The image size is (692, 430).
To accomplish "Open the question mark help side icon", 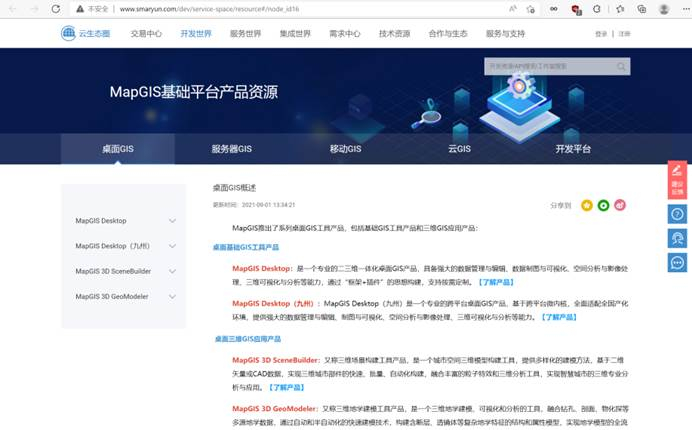I will (x=677, y=215).
